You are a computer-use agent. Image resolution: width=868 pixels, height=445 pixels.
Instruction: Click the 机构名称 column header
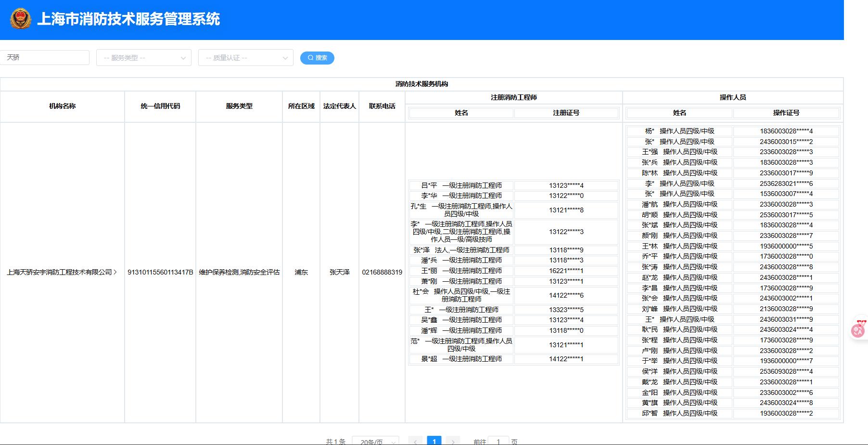coord(63,106)
